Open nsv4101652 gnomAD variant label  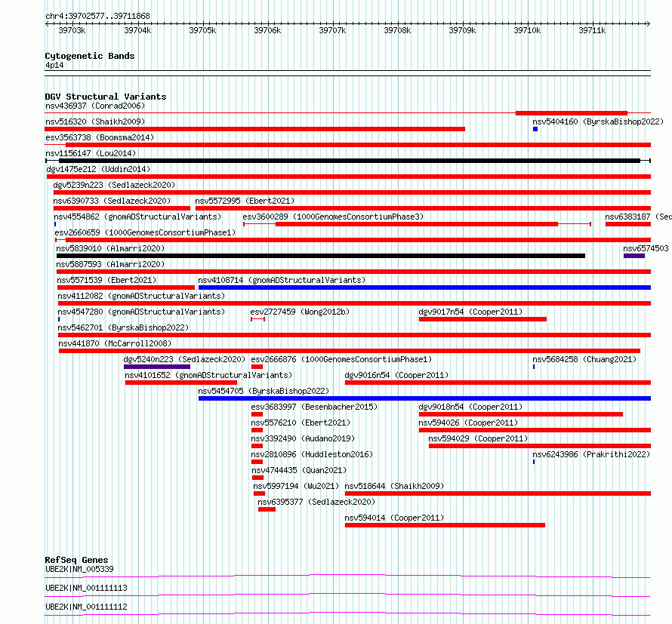208,375
